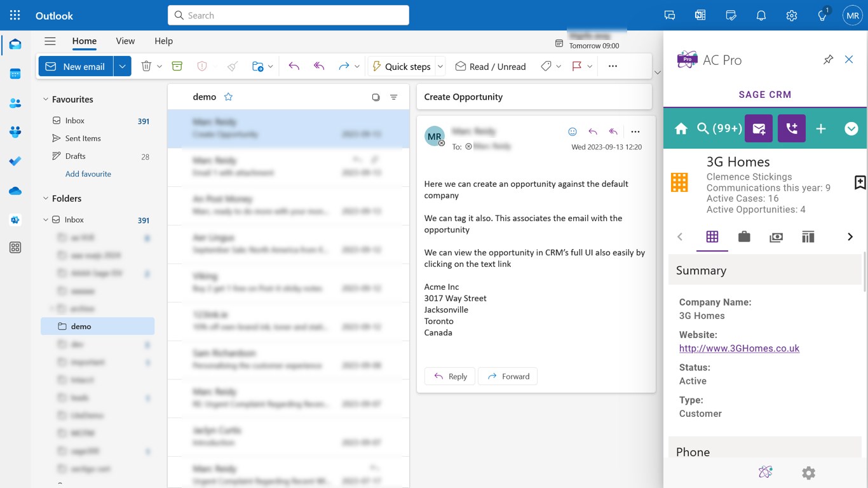Open the filter options for the message list
This screenshot has width=868, height=488.
394,97
